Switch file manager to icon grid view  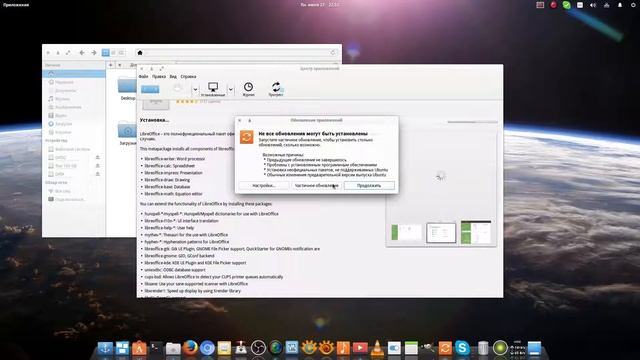coord(106,53)
